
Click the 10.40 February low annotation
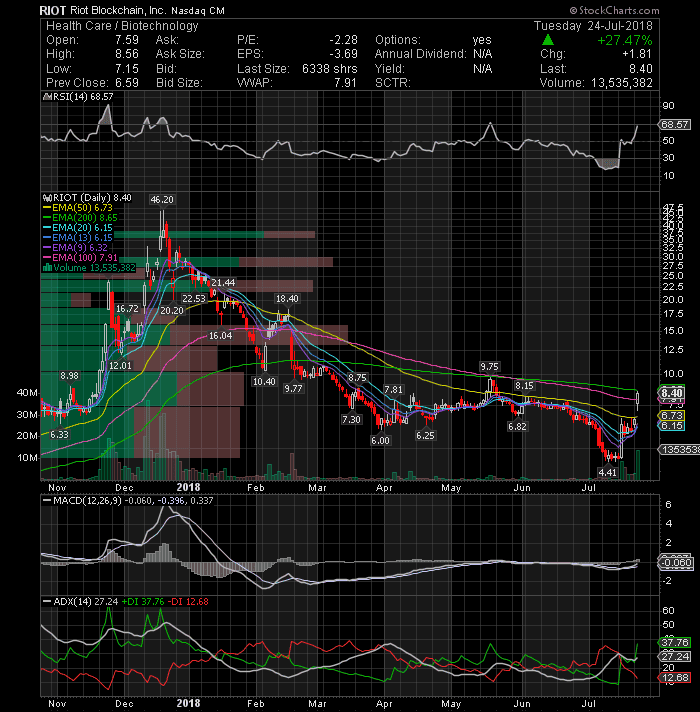tap(264, 381)
